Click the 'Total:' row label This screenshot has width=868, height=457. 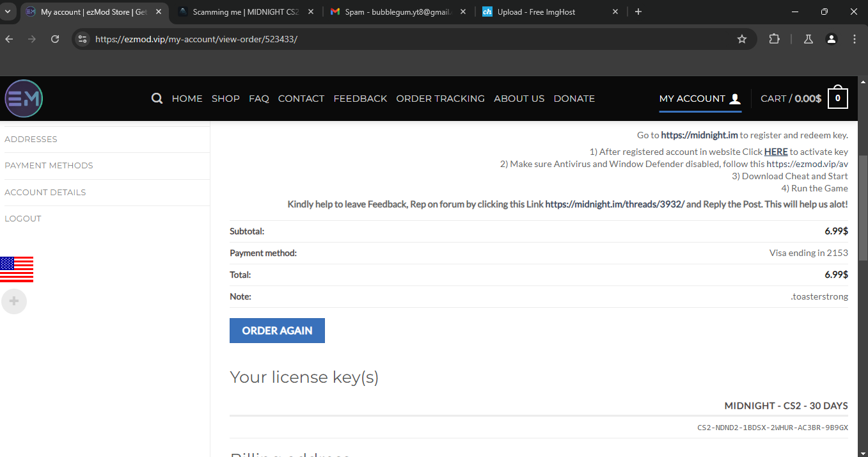coord(240,275)
